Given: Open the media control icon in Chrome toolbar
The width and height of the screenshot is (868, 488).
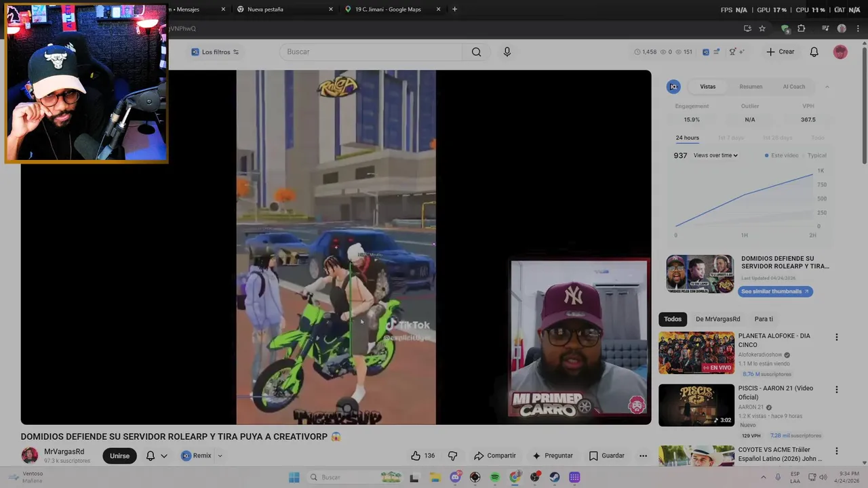Looking at the screenshot, I should click(825, 28).
